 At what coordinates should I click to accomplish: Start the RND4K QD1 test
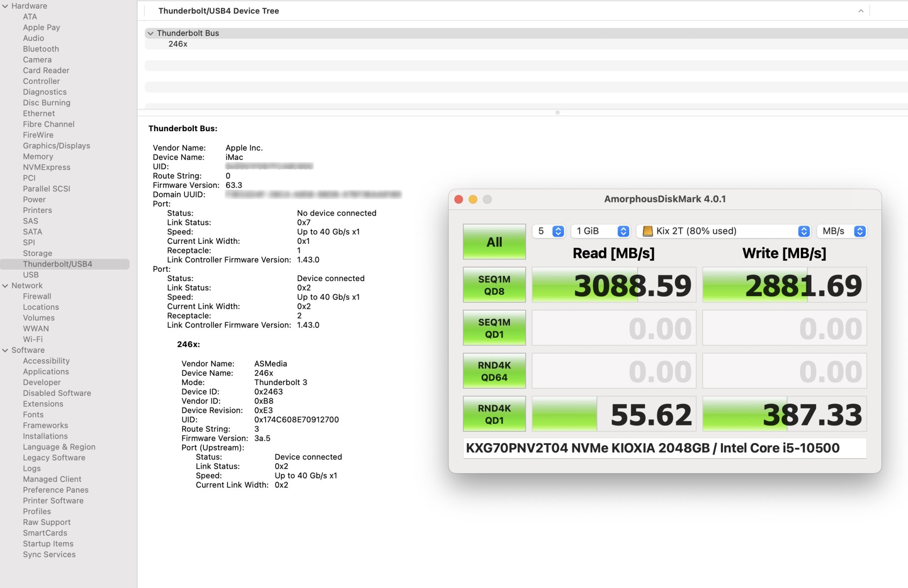click(494, 414)
